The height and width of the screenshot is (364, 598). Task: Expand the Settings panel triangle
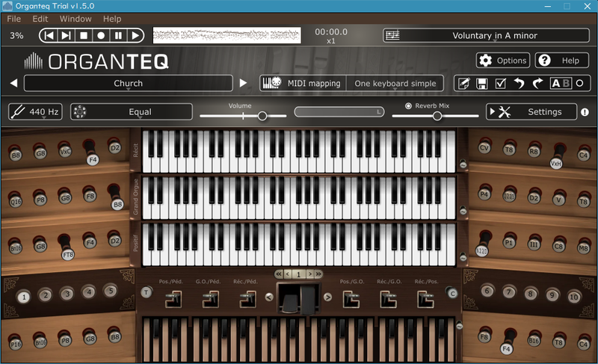(x=492, y=111)
